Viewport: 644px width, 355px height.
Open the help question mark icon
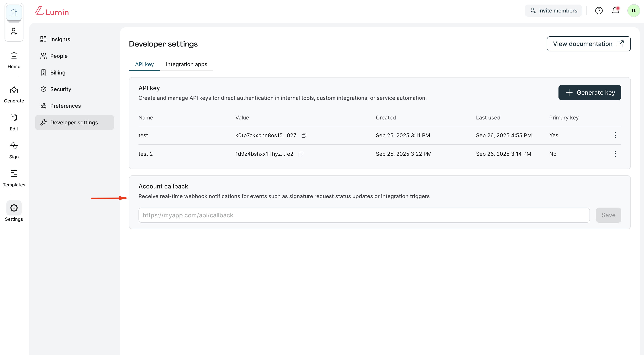click(x=599, y=11)
